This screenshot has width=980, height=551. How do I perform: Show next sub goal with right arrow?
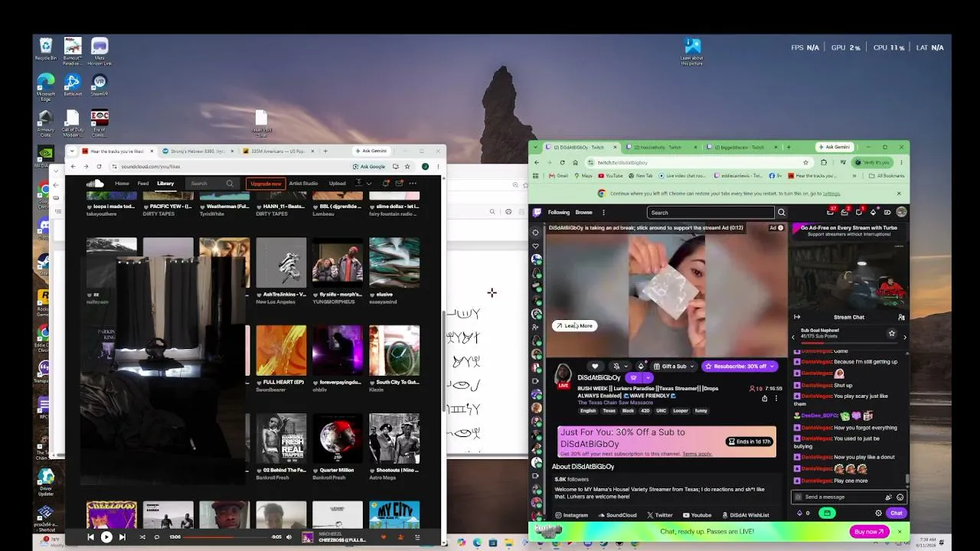point(904,337)
